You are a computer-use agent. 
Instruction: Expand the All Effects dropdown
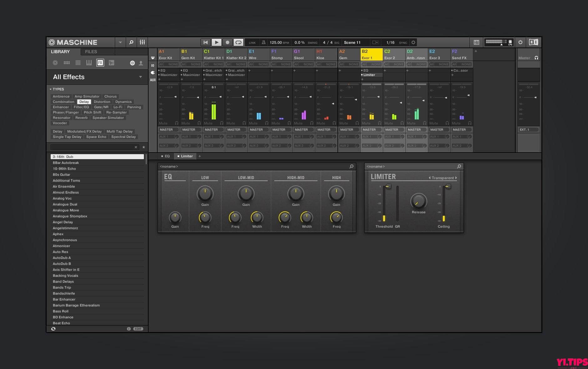coord(140,77)
